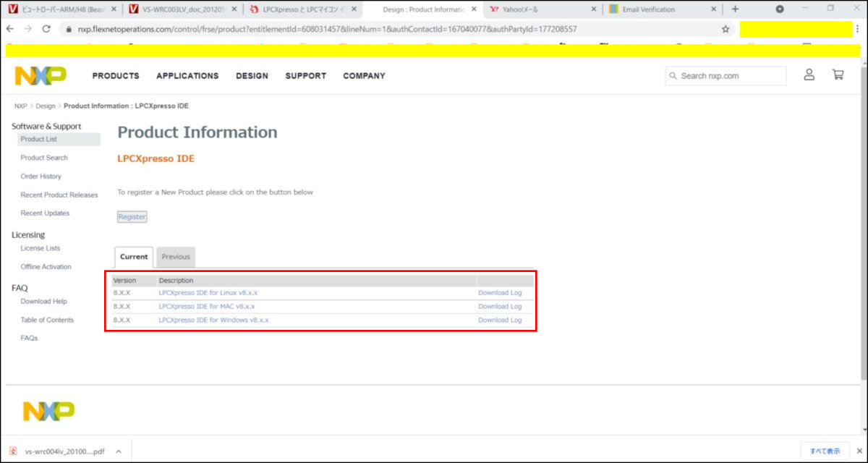Click the Version column header
The height and width of the screenshot is (463, 868).
click(x=125, y=281)
